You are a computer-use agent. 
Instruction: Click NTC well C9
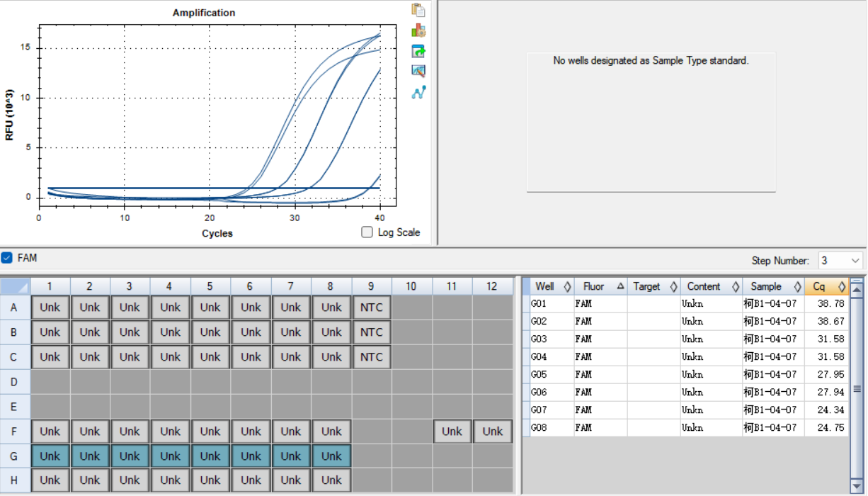372,357
